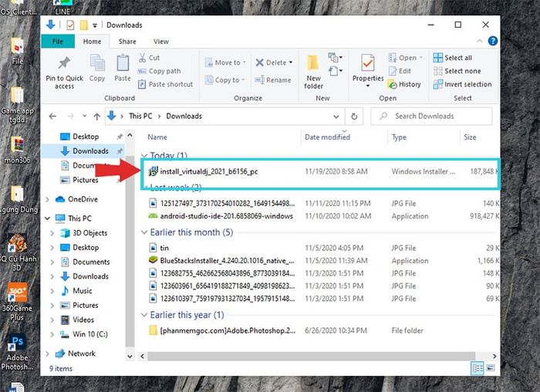Open the New item dropdown icon
Screen dimensions: 540x392
click(x=335, y=57)
